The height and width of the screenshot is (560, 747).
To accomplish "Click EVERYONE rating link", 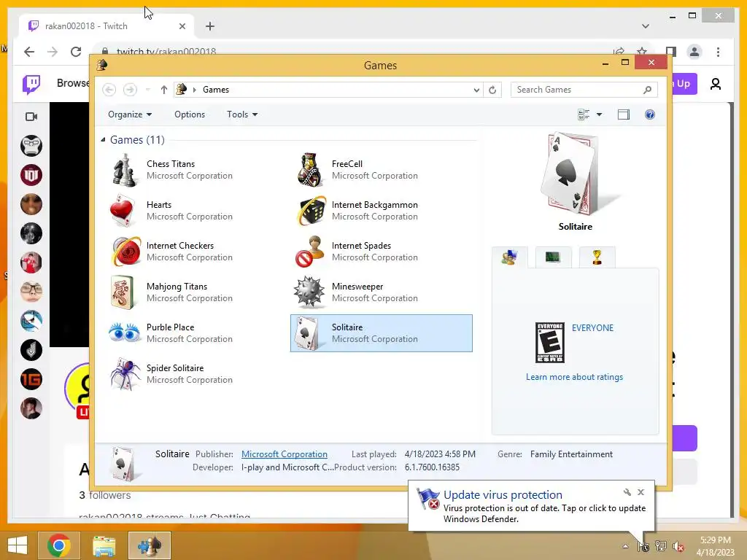I will coord(592,327).
